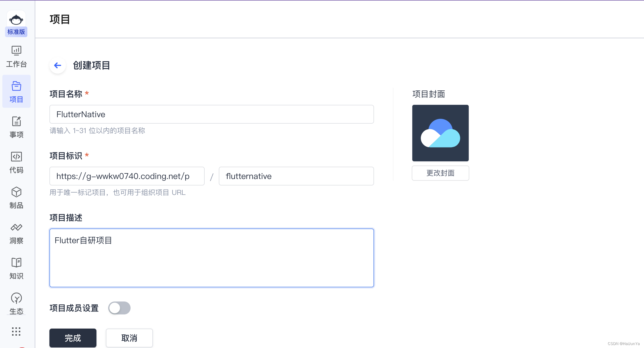Click the project cover cloud thumbnail
This screenshot has height=348, width=644.
pos(441,133)
